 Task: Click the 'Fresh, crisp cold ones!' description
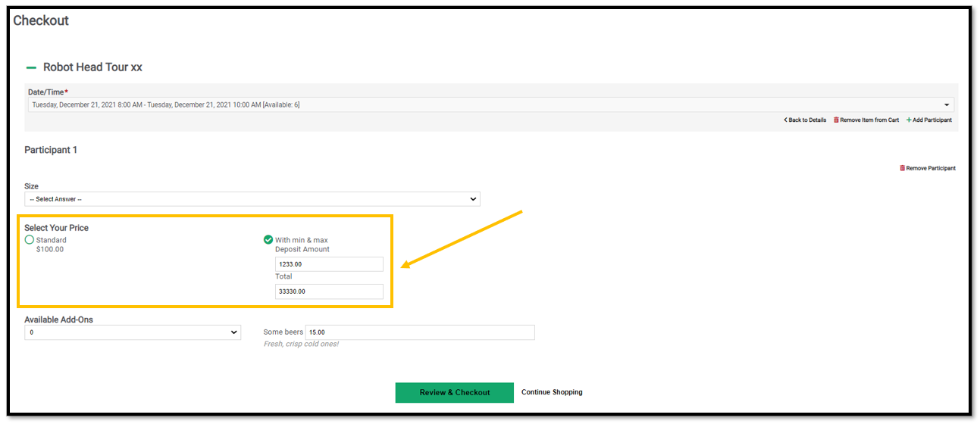tap(301, 344)
